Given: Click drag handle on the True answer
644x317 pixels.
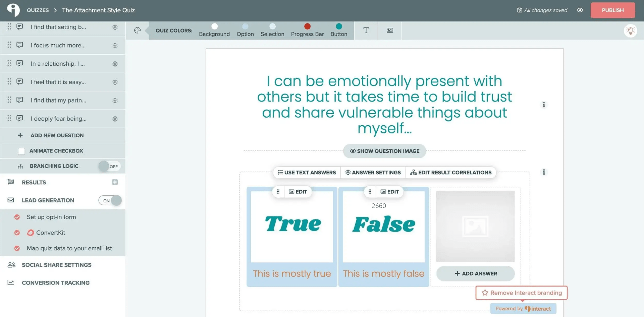Looking at the screenshot, I should coord(278,192).
